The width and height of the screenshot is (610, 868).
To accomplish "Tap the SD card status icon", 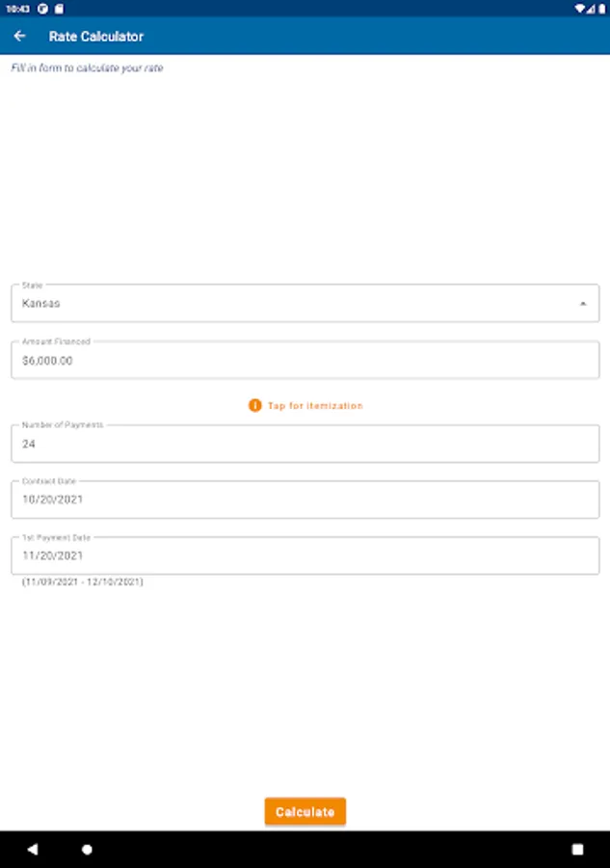I will click(x=58, y=8).
